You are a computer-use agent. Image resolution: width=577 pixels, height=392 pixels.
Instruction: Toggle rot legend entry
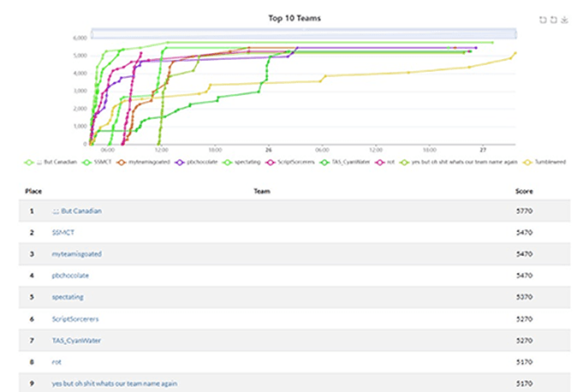[x=384, y=162]
